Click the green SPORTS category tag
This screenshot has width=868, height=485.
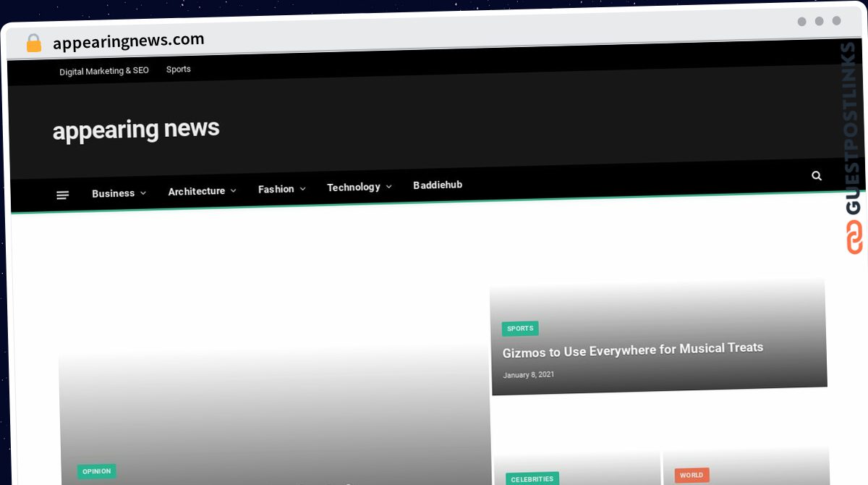(x=520, y=329)
